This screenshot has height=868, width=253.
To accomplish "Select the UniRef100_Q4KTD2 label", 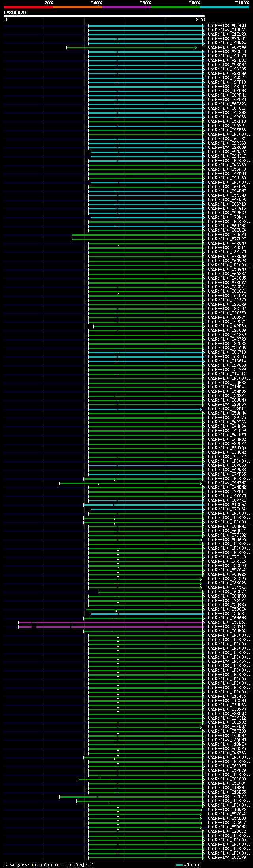I will pyautogui.click(x=227, y=86).
